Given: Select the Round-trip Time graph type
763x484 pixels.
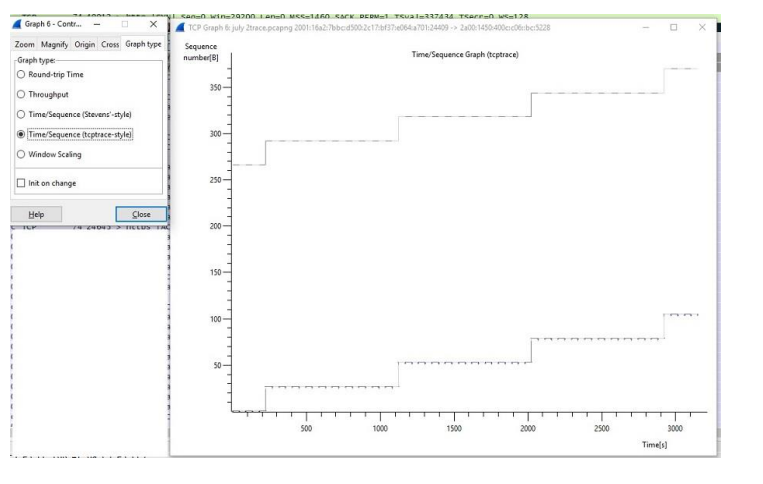Looking at the screenshot, I should [21, 75].
